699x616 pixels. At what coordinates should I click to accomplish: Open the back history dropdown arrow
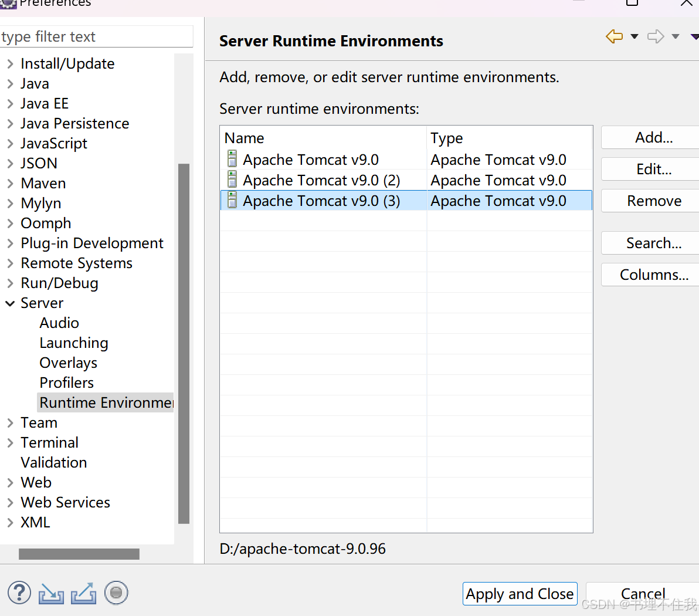[634, 36]
